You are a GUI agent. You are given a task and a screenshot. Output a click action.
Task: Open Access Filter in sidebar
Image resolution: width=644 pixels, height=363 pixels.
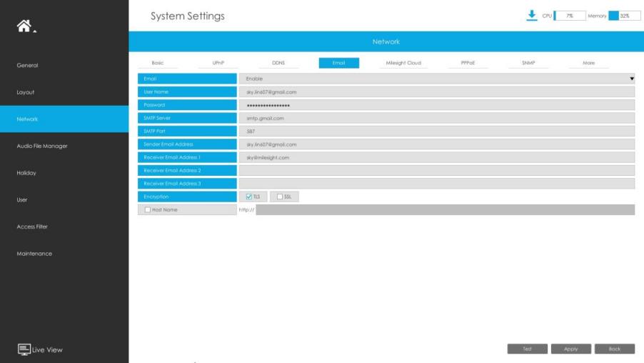point(64,227)
